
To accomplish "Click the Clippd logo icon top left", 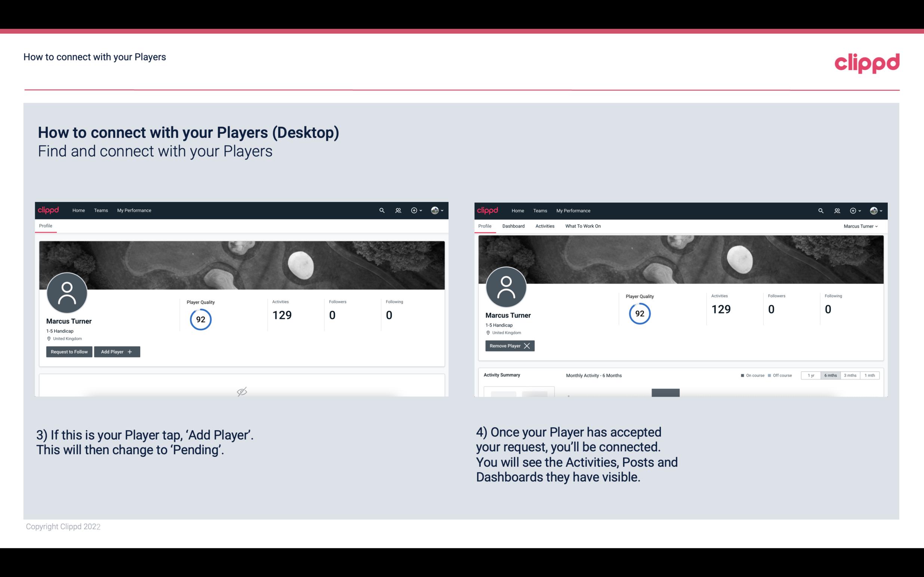I will point(49,210).
